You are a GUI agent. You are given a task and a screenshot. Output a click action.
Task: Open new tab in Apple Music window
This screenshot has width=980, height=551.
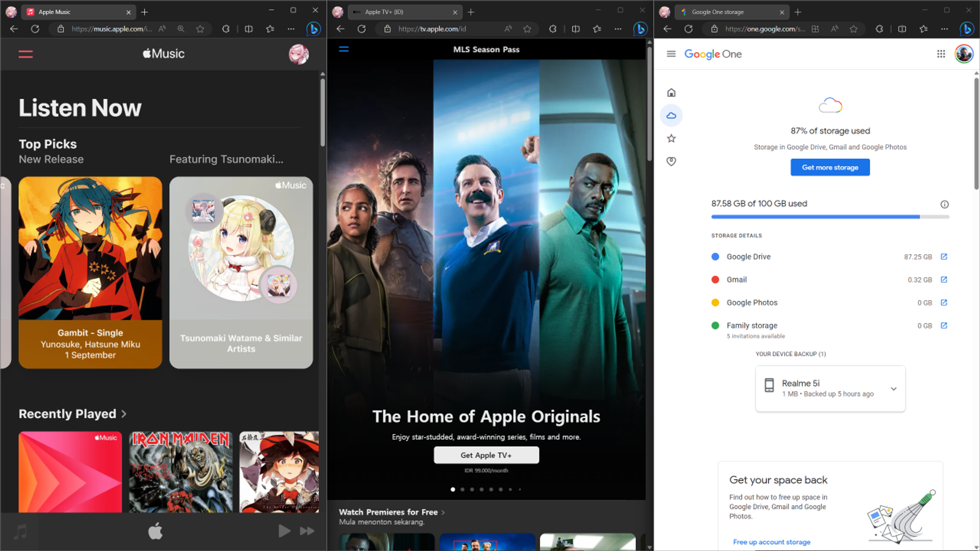coord(145,12)
